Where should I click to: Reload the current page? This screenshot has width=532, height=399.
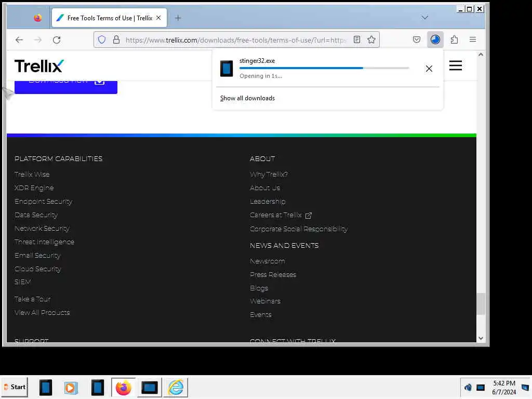pyautogui.click(x=57, y=40)
